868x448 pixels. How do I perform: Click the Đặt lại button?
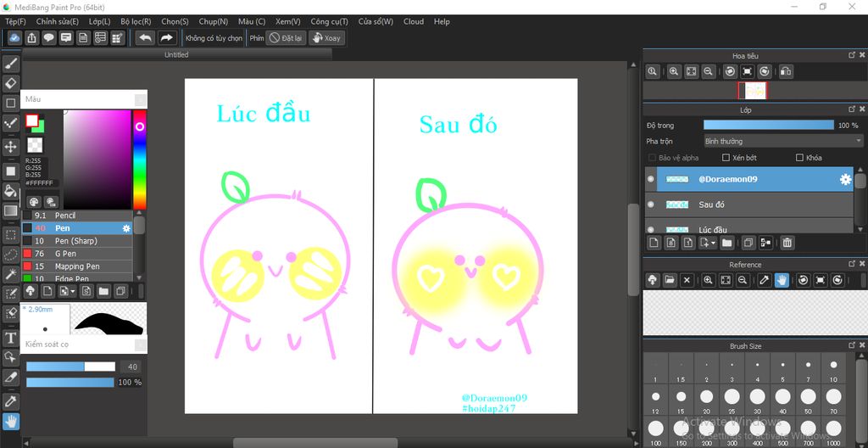(x=286, y=37)
